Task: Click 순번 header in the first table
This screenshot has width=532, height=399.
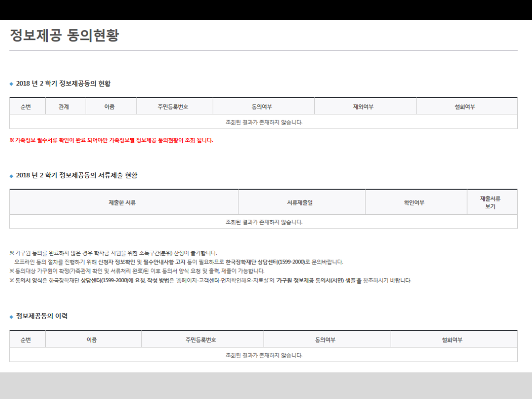Action: pos(27,106)
